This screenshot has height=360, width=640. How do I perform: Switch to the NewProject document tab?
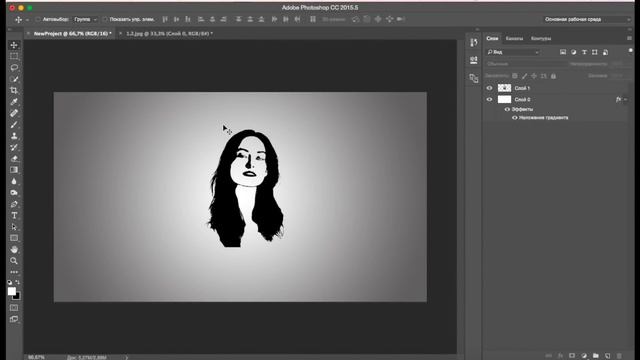tap(72, 33)
